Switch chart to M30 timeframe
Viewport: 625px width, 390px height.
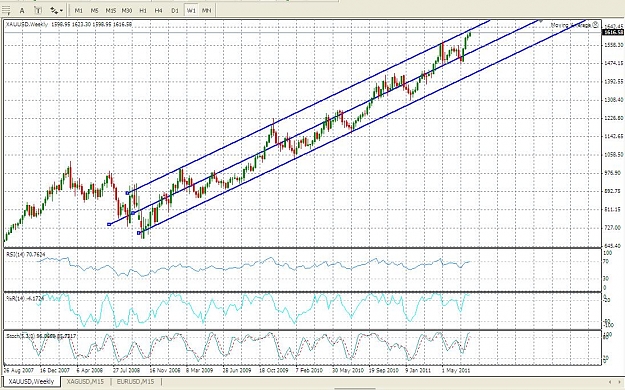point(127,11)
